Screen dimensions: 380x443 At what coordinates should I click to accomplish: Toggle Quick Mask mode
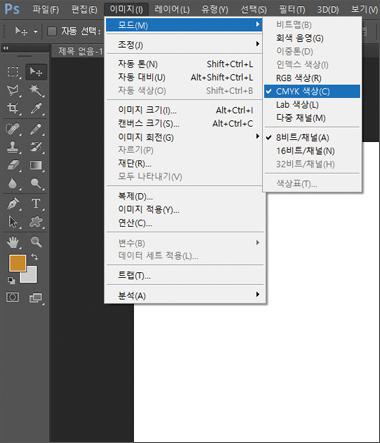click(x=13, y=297)
